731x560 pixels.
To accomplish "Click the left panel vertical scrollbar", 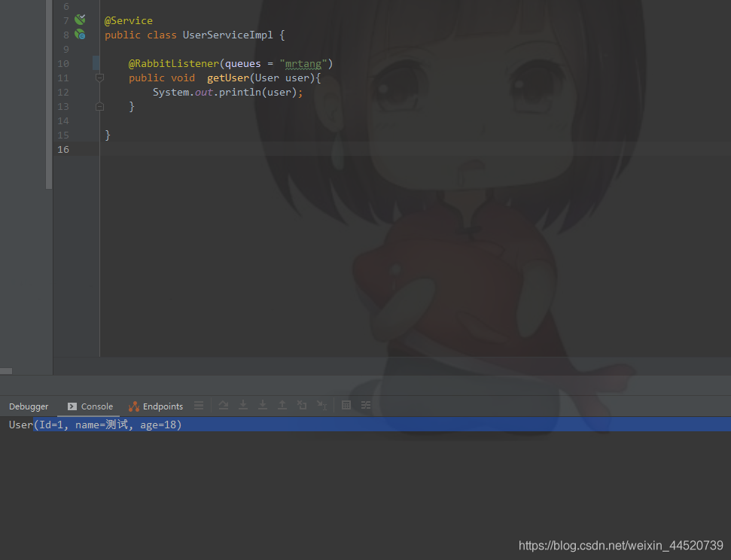I will click(x=49, y=94).
